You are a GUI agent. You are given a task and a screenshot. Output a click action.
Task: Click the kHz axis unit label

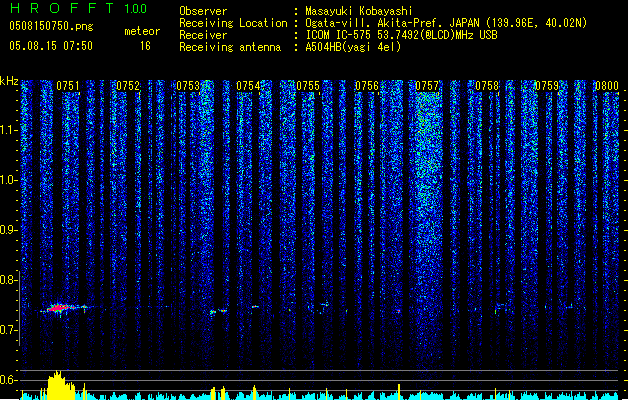(x=9, y=81)
